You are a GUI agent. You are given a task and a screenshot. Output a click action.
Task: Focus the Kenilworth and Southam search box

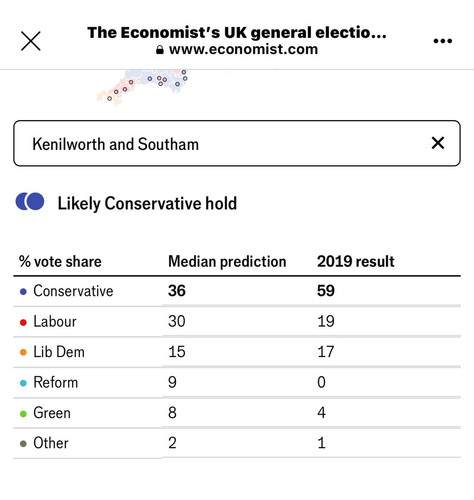point(237,143)
